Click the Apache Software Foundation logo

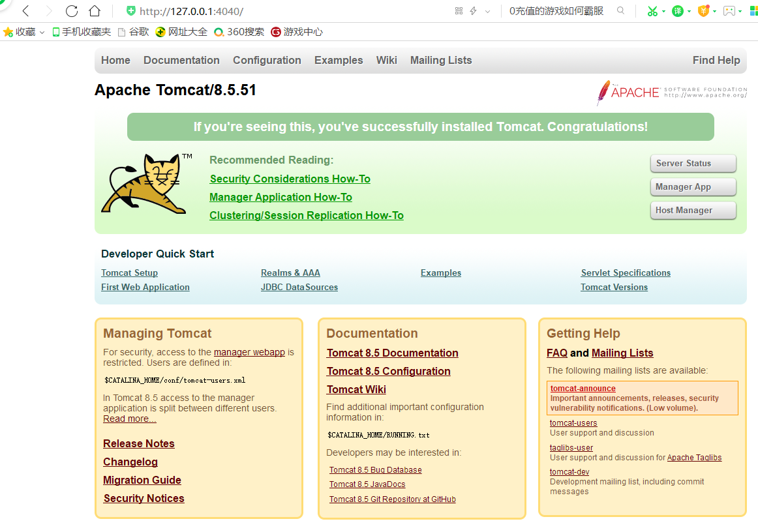point(672,92)
